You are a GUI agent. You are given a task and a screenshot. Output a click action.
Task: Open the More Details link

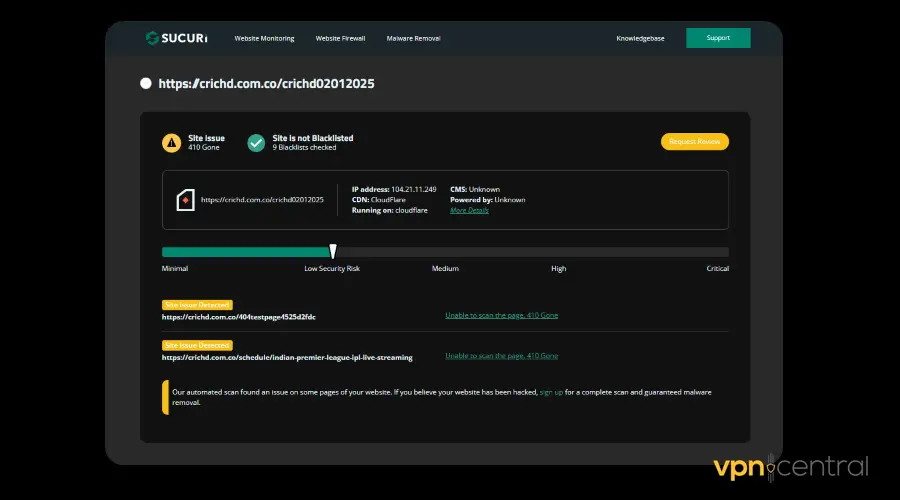pos(469,210)
